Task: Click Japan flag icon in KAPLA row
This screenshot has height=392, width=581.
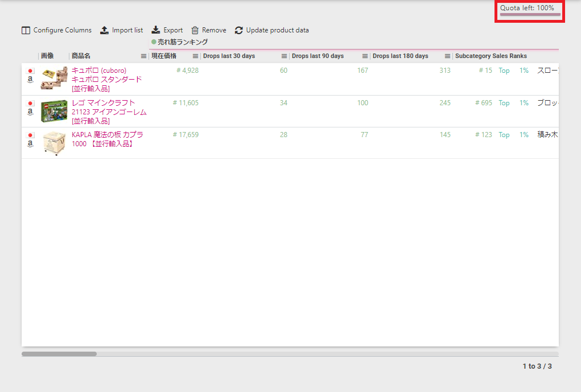Action: [x=30, y=135]
